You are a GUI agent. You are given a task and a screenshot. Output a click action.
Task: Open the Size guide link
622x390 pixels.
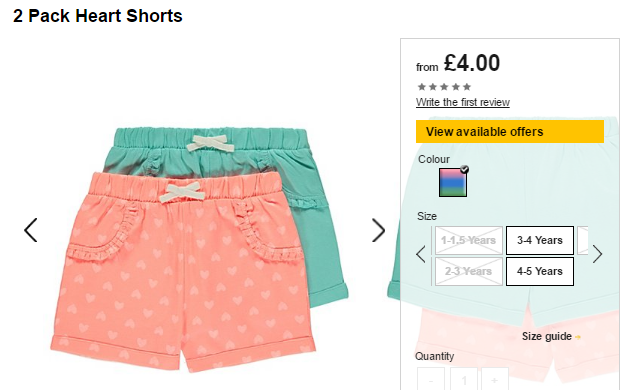pyautogui.click(x=547, y=336)
